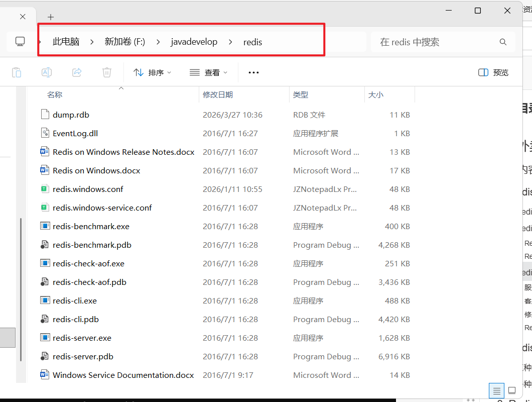Click file name dump.rdb
The width and height of the screenshot is (532, 402).
(x=71, y=115)
